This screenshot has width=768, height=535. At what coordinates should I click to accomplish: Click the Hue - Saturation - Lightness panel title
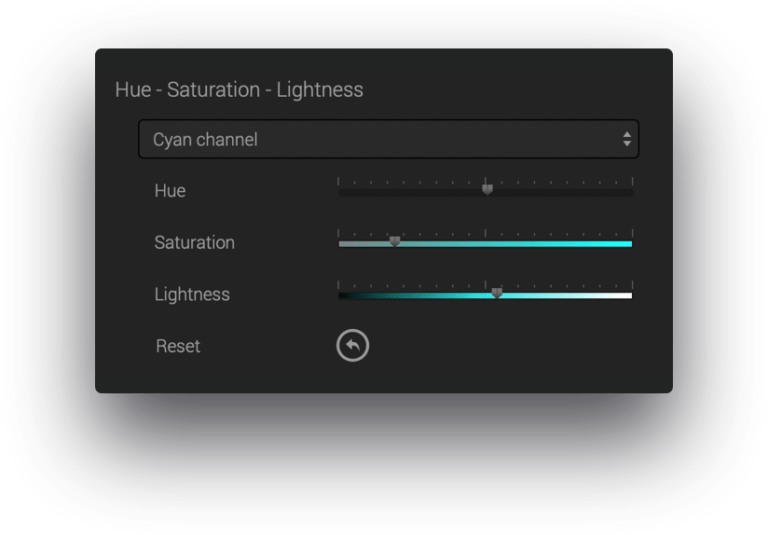click(239, 90)
